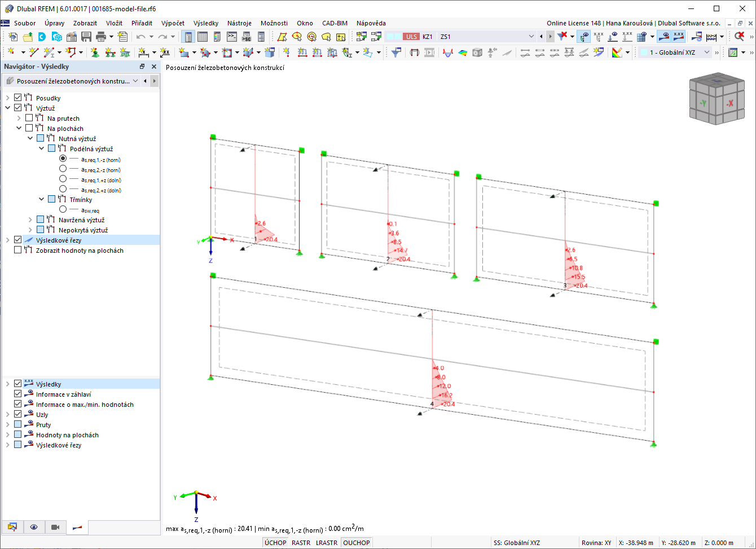Viewport: 756px width, 549px height.
Task: Check the Na plochách checkbox
Action: click(x=29, y=129)
